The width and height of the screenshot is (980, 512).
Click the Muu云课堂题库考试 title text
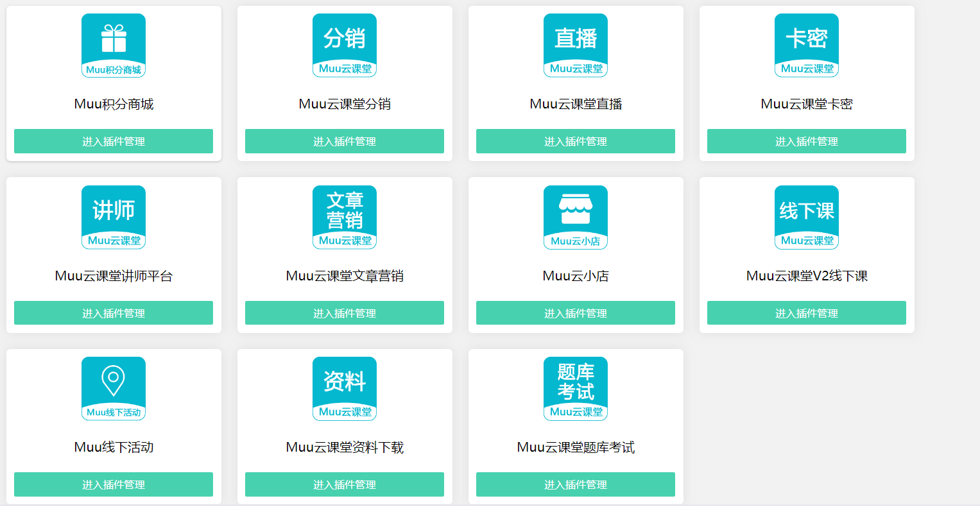pyautogui.click(x=576, y=447)
